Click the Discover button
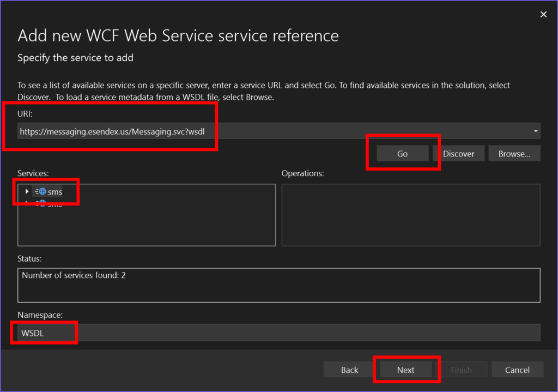 [458, 154]
